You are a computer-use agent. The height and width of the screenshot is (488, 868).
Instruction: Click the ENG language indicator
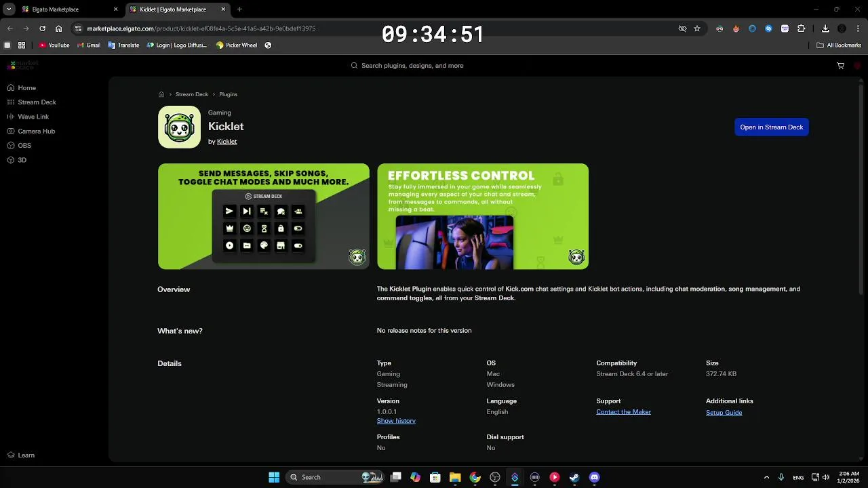[x=798, y=477]
